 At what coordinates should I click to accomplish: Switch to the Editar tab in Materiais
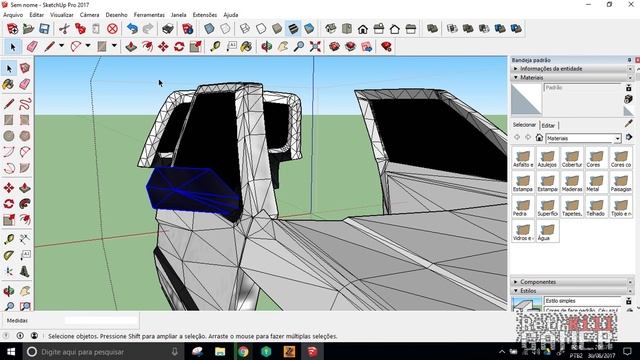pos(548,125)
